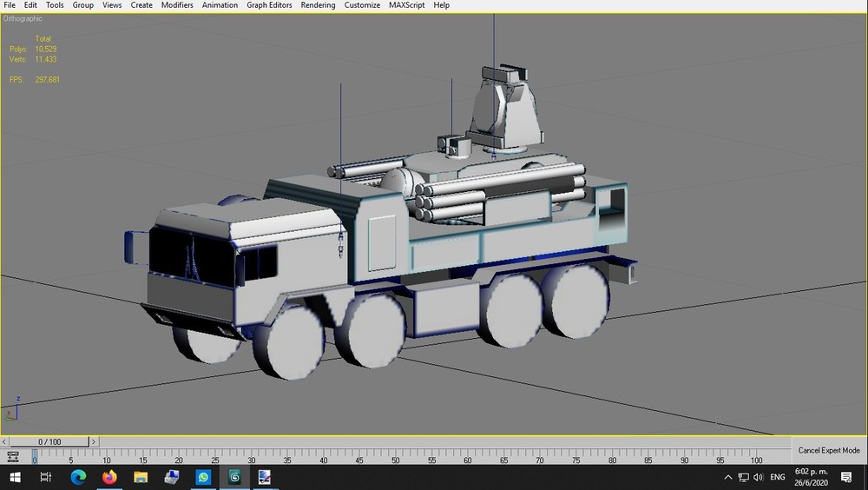Switch input language via ENG indicator

click(x=777, y=477)
